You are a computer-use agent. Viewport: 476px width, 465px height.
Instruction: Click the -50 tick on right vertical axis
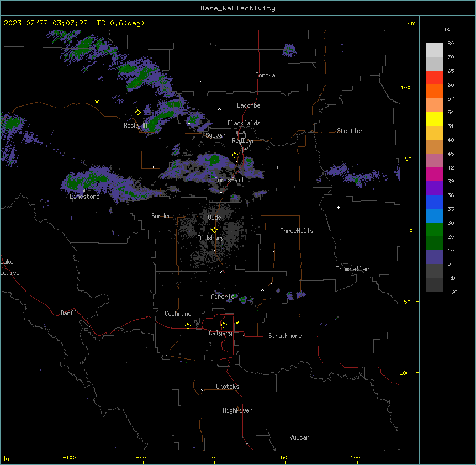click(405, 302)
